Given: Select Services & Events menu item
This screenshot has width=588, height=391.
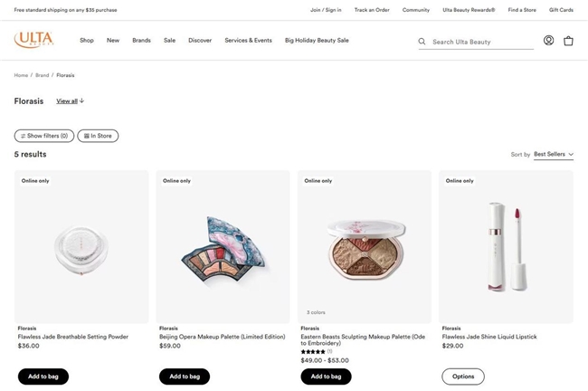Looking at the screenshot, I should point(248,41).
